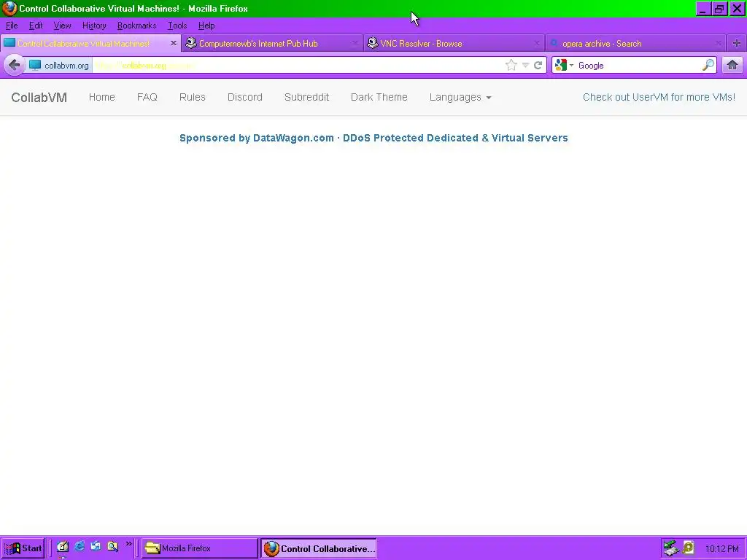Open the Tools menu
This screenshot has height=560, width=747.
pos(177,26)
